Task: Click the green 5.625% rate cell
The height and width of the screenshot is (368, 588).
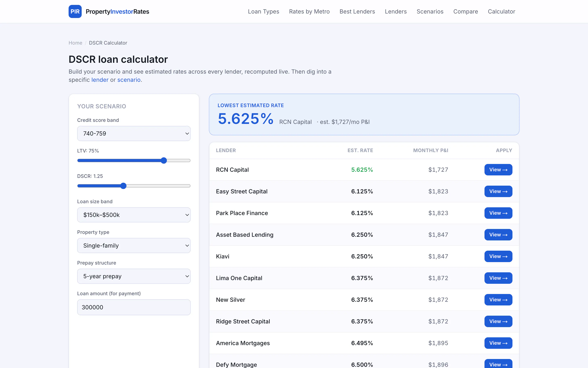Action: point(362,170)
